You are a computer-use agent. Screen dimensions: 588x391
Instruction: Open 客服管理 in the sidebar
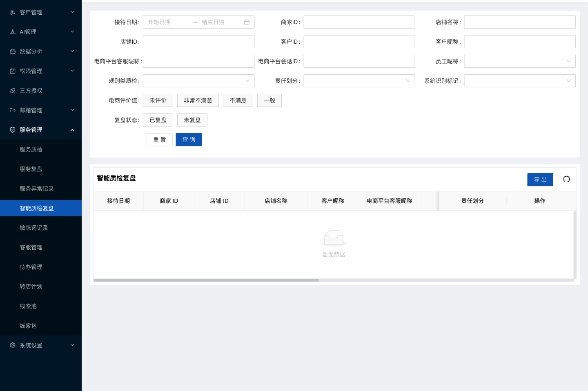pos(41,247)
